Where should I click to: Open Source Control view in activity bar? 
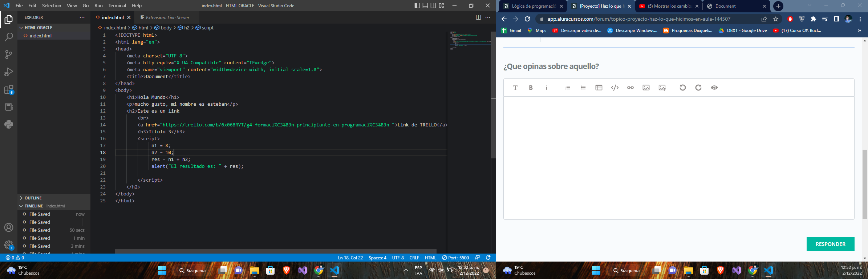9,54
